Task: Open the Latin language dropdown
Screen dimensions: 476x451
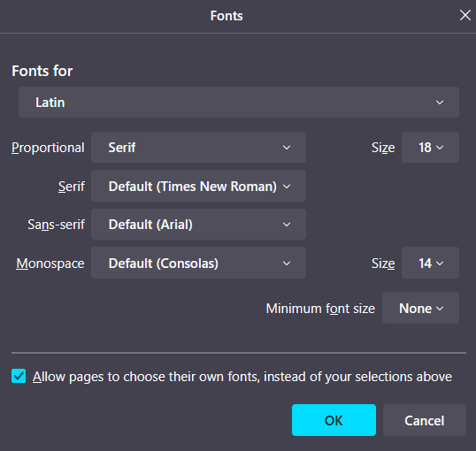Action: [239, 103]
